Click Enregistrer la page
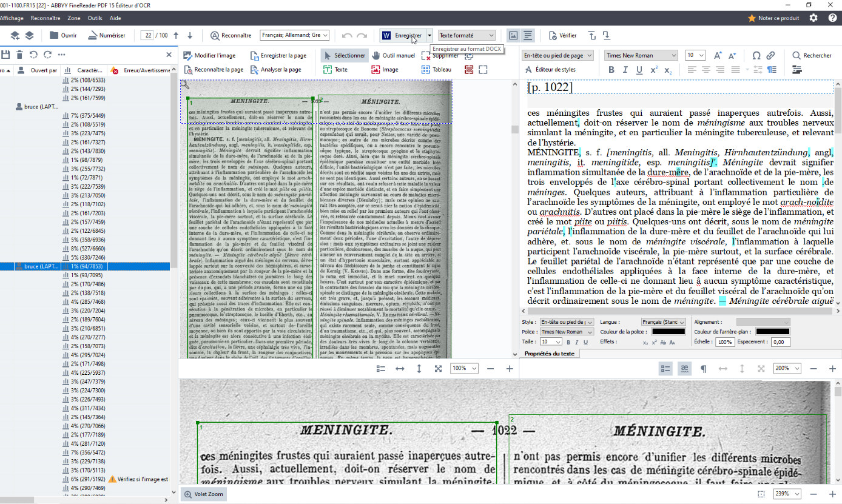This screenshot has width=842, height=504. [x=278, y=55]
